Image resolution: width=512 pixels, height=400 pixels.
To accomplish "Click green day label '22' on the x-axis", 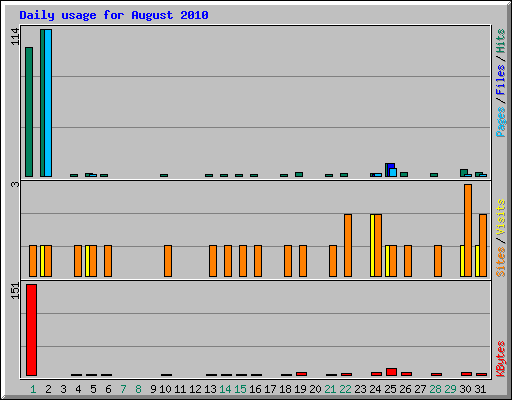I will pos(345,389).
